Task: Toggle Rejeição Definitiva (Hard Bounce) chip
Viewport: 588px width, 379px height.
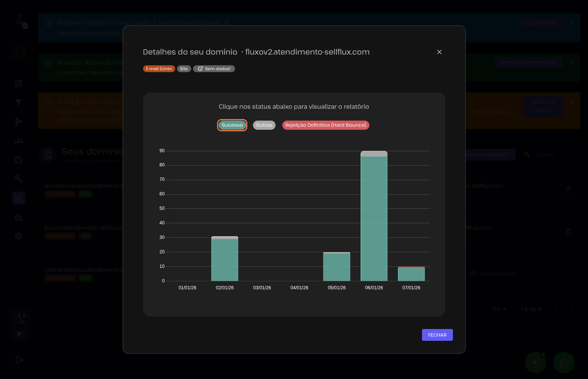Action: coord(325,125)
